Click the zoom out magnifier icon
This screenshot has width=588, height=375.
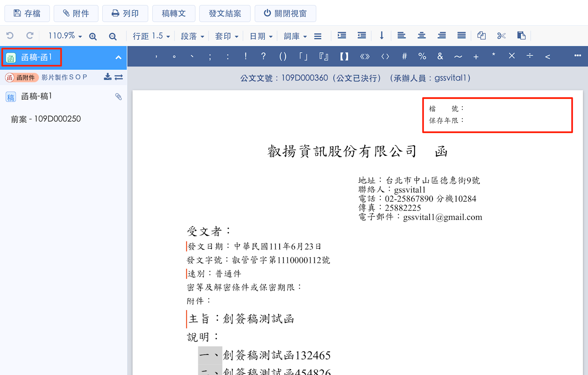point(113,36)
